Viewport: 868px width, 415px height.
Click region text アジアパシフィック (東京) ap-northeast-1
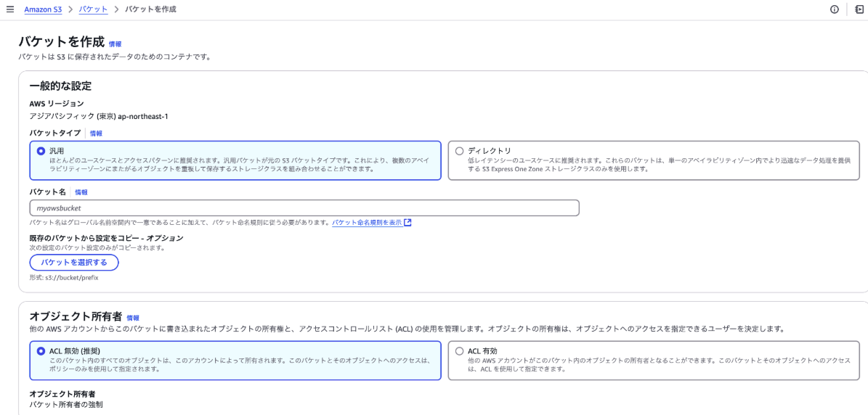tap(99, 117)
